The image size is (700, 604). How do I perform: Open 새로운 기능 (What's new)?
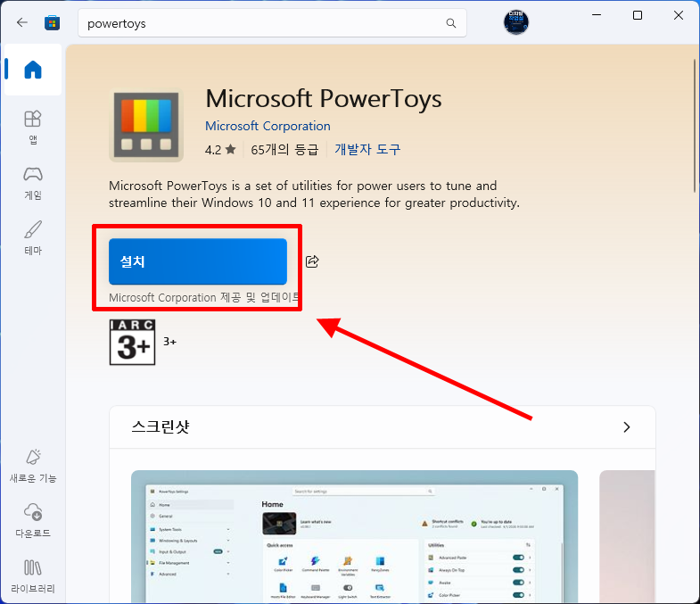(33, 466)
